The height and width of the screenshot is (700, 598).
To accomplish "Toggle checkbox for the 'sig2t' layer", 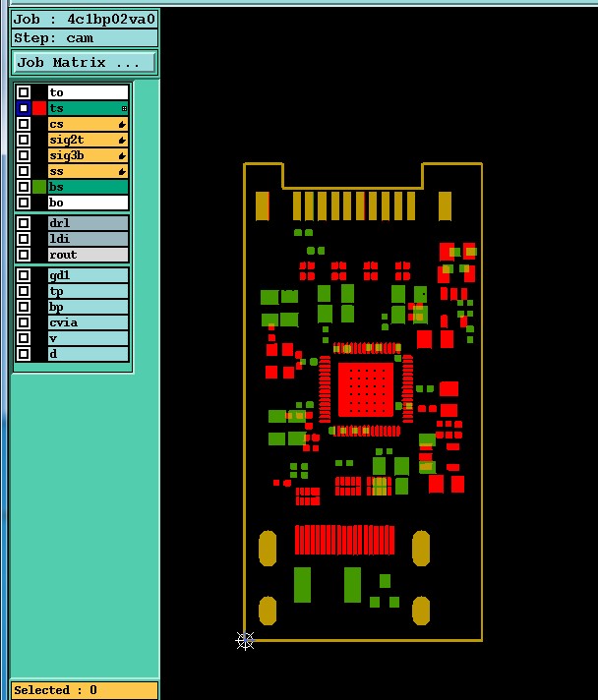I will point(24,140).
